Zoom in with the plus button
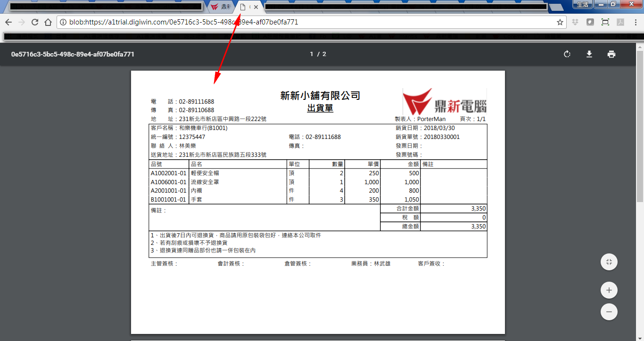 point(609,290)
